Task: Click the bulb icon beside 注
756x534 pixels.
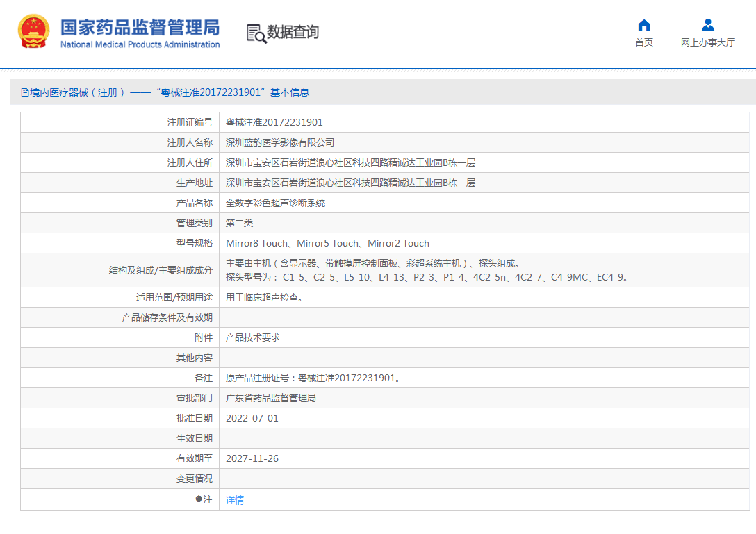Action: [x=199, y=499]
